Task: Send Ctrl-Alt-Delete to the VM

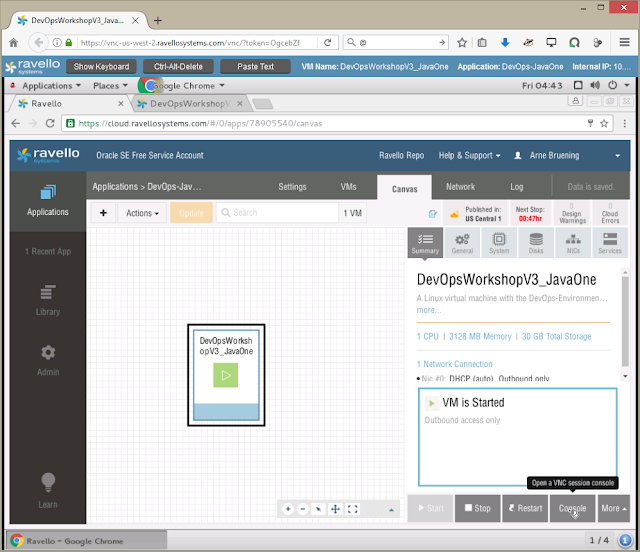Action: 178,67
